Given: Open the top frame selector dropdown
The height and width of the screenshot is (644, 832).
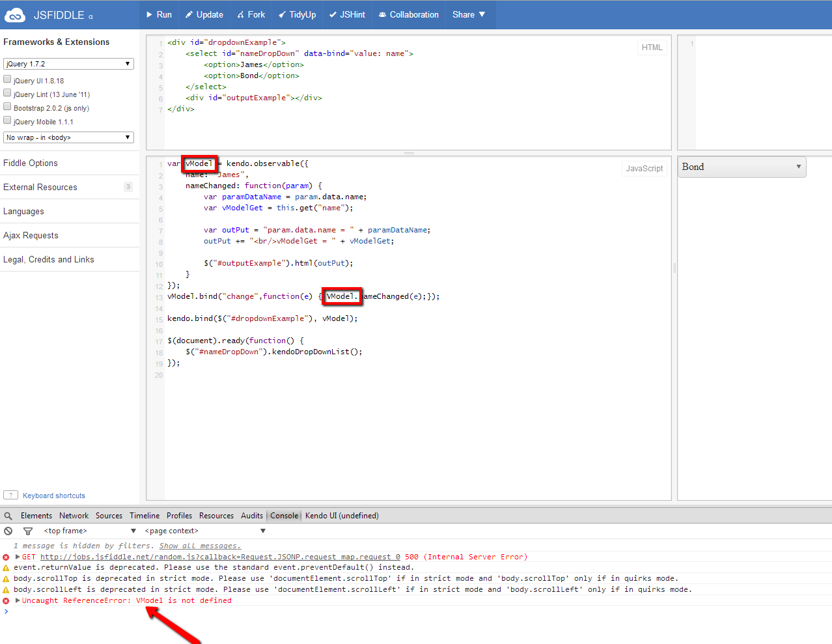Looking at the screenshot, I should pyautogui.click(x=90, y=531).
